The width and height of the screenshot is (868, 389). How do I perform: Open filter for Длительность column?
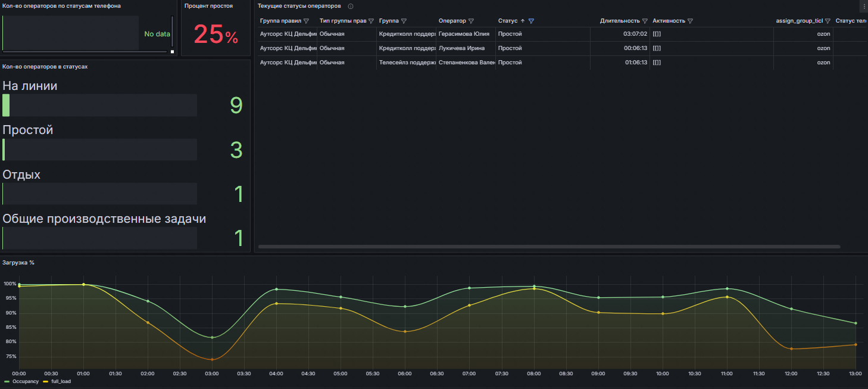point(645,21)
